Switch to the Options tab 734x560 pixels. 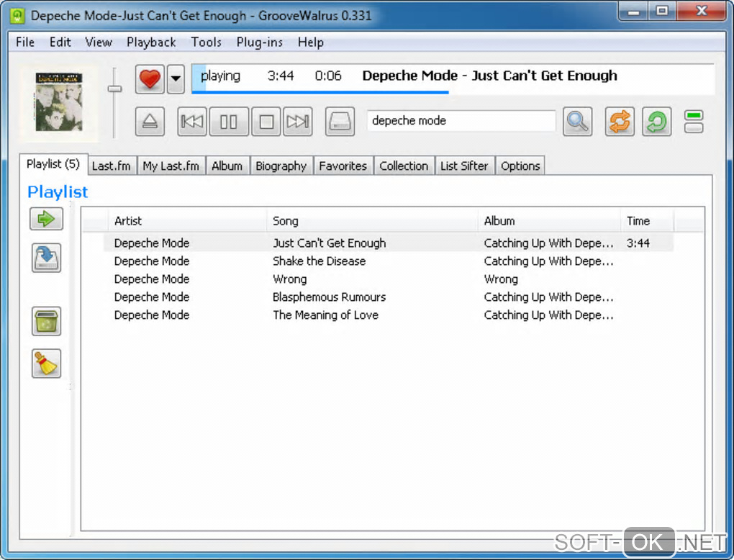click(520, 166)
